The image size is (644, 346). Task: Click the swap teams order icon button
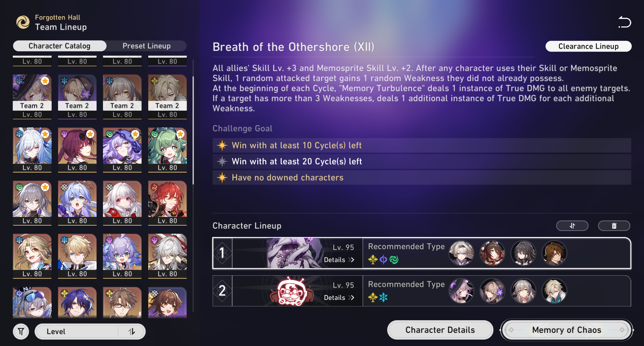pyautogui.click(x=572, y=226)
